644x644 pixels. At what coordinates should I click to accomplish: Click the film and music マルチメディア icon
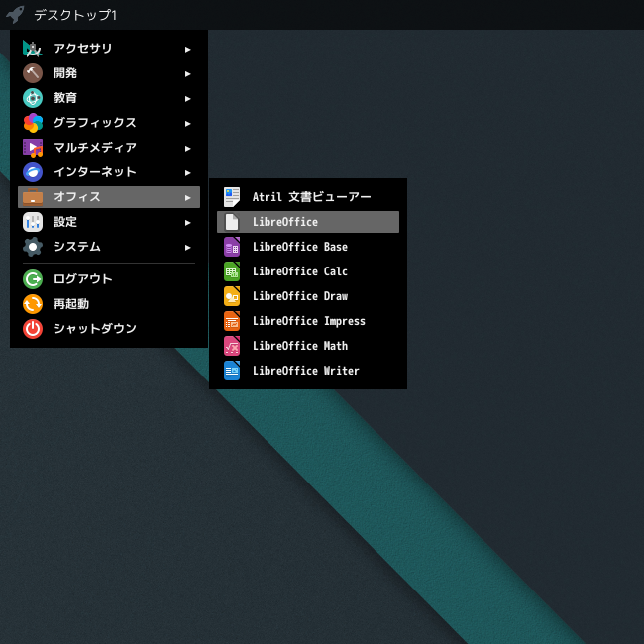click(x=33, y=148)
